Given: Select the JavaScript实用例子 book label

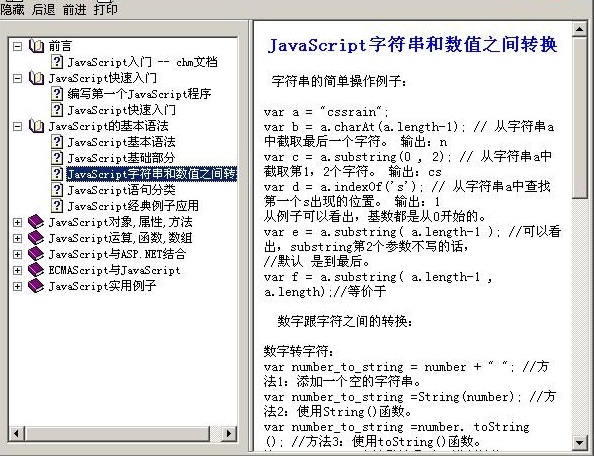Looking at the screenshot, I should 102,286.
